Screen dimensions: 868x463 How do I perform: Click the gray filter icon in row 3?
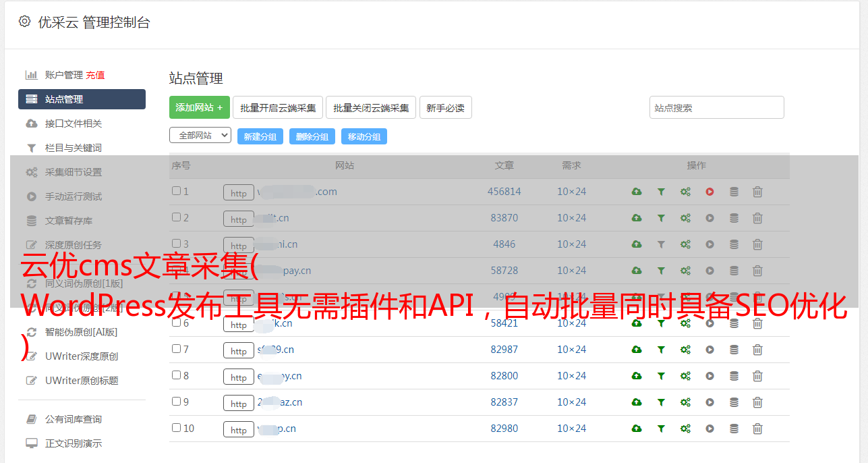(x=661, y=244)
